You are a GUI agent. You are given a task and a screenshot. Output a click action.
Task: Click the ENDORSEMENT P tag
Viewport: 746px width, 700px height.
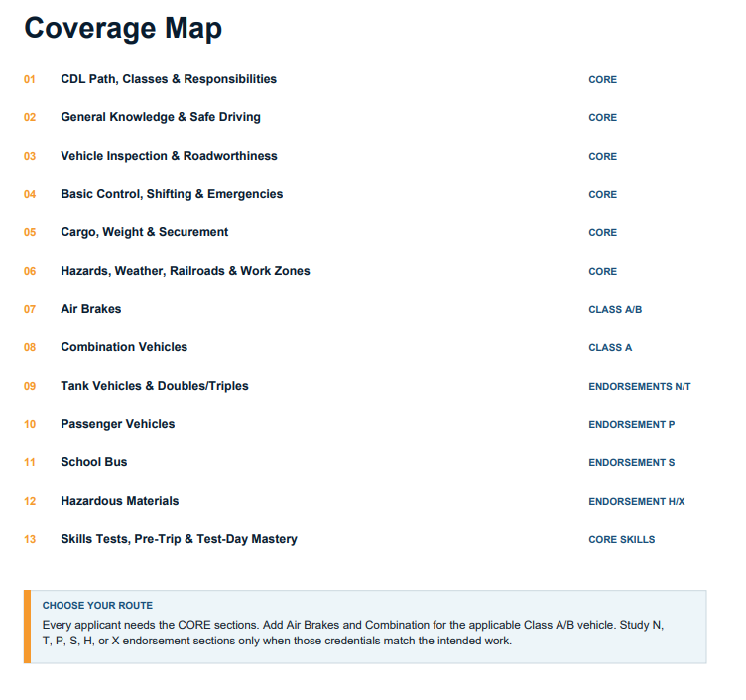(x=632, y=424)
